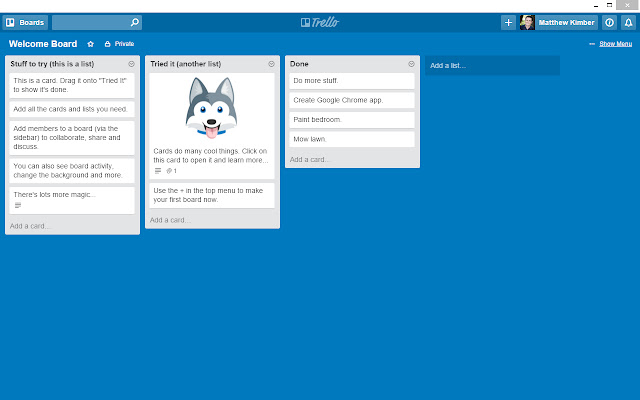Screen dimensions: 640x400
Task: Change Private board visibility
Action: 119,44
